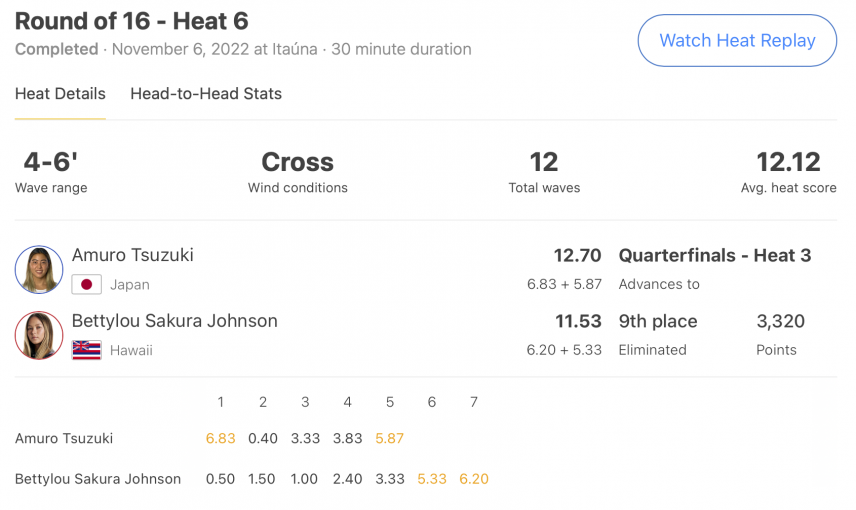The height and width of the screenshot is (510, 856).
Task: Select Bettylou's 6.20 wave score
Action: (474, 479)
